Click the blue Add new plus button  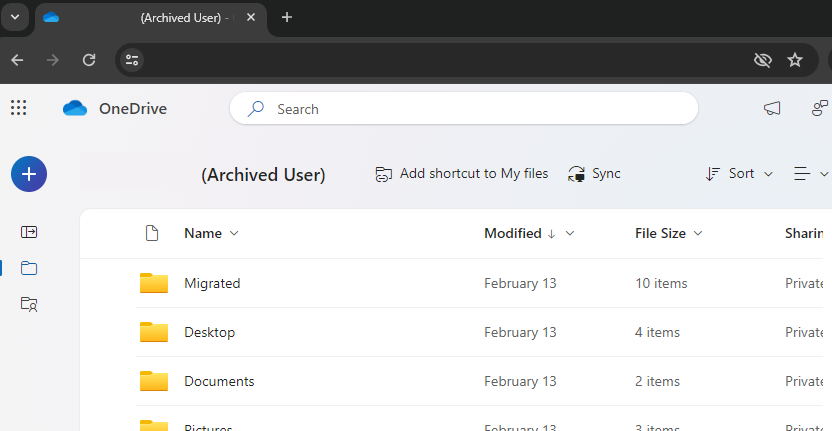(29, 174)
